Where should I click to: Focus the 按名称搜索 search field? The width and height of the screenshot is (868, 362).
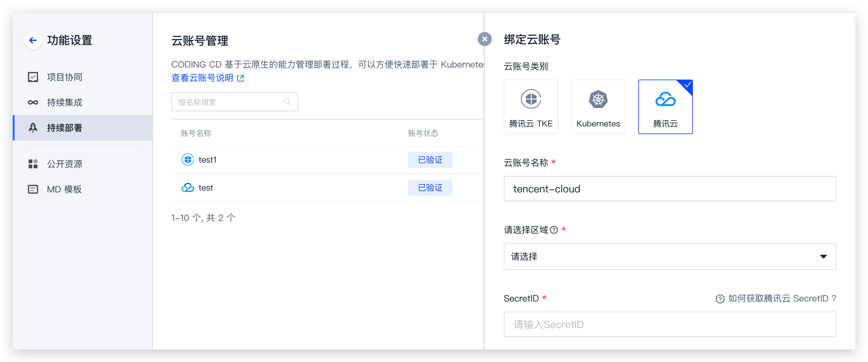(x=234, y=102)
